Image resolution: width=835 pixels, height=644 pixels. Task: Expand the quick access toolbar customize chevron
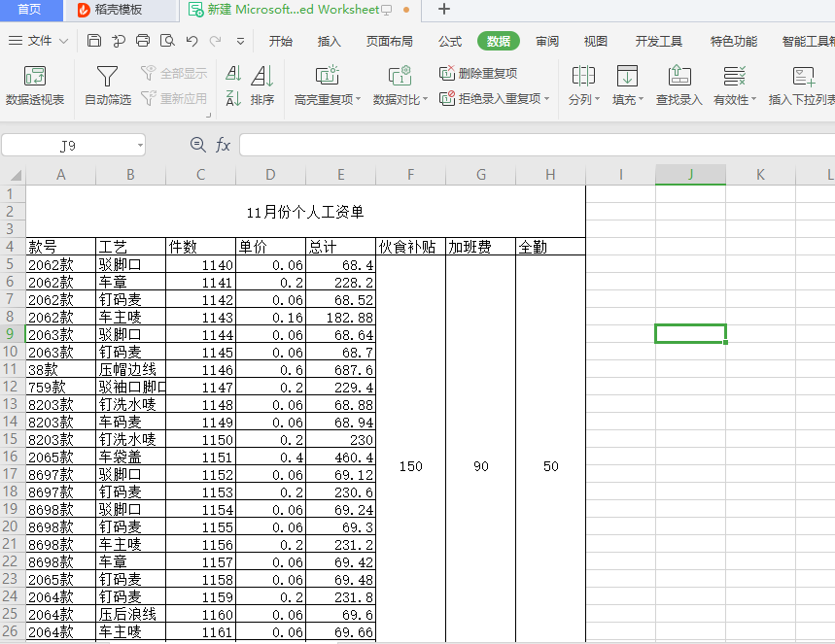tap(239, 41)
